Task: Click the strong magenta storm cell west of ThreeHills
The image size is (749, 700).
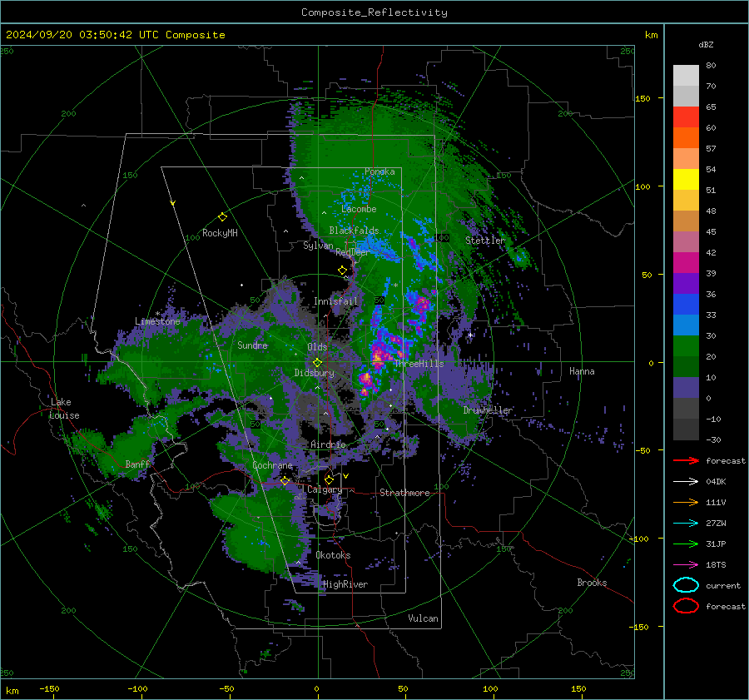Action: (x=379, y=356)
